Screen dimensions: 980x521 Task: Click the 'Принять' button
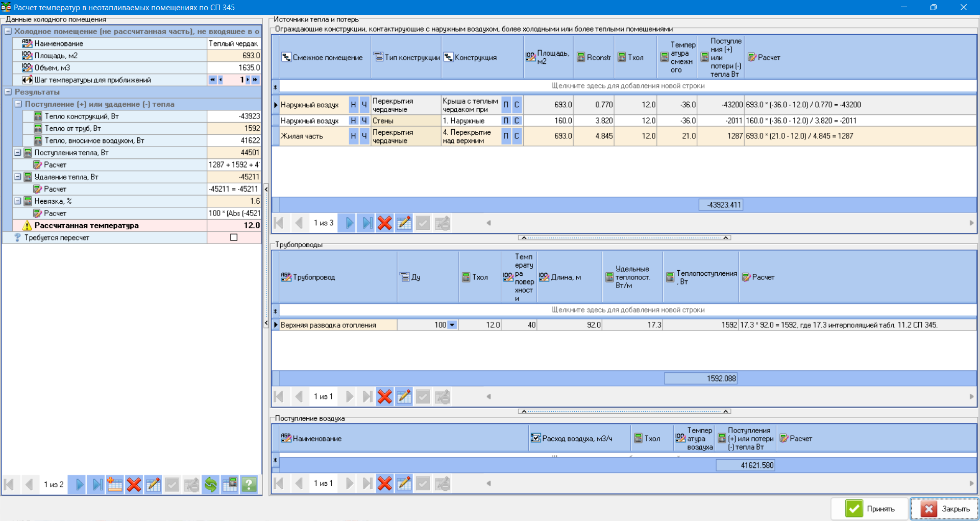tap(870, 509)
